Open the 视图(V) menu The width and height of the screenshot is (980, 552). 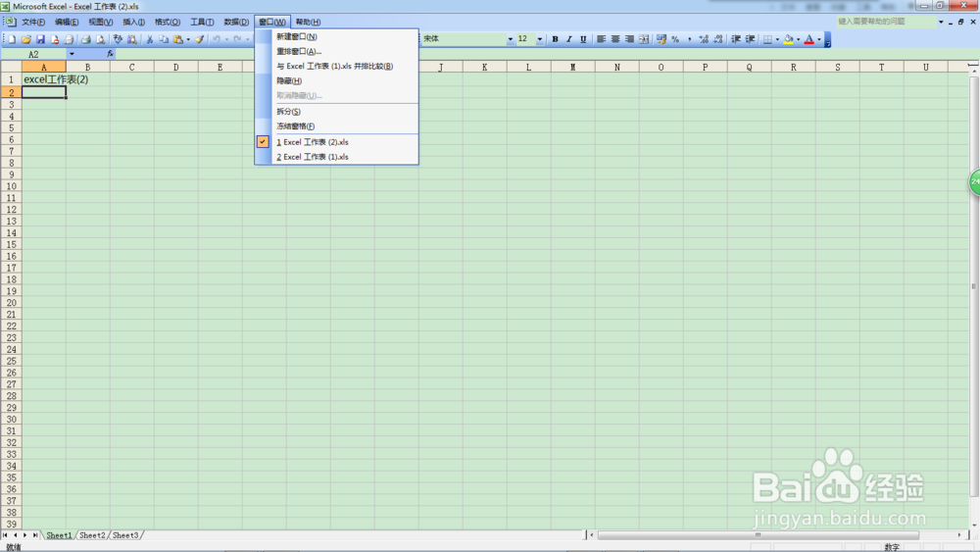(101, 22)
